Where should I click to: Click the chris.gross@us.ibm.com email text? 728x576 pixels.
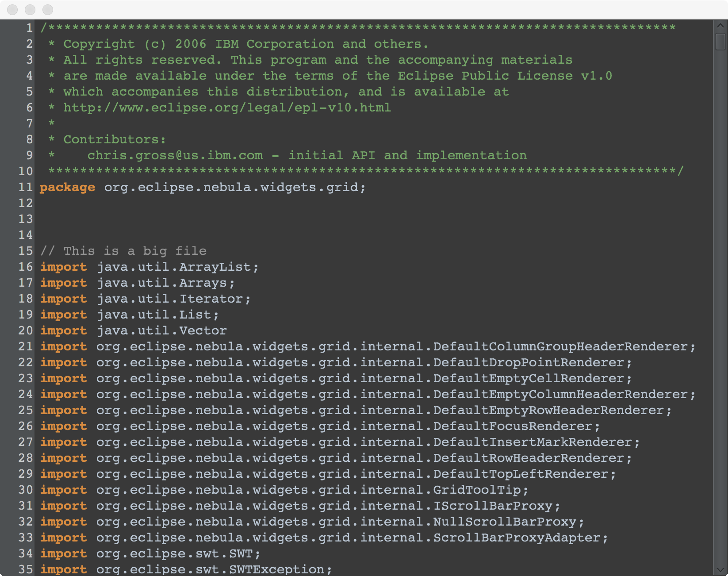(175, 155)
